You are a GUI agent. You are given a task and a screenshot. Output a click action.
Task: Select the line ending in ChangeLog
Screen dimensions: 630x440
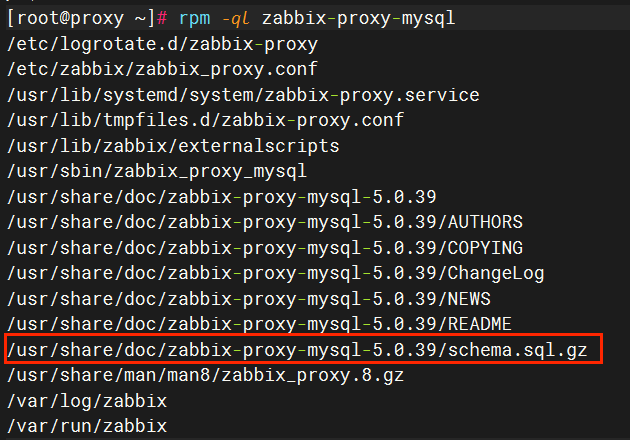pyautogui.click(x=276, y=274)
